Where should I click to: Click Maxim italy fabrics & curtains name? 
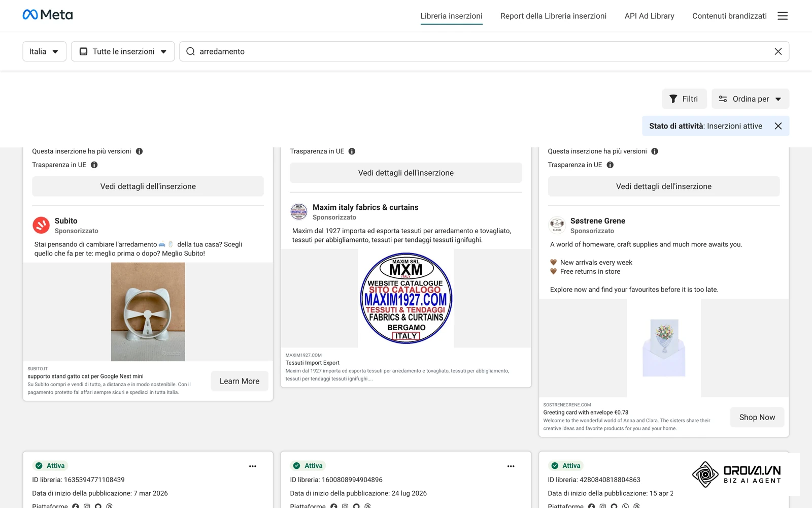(x=365, y=207)
